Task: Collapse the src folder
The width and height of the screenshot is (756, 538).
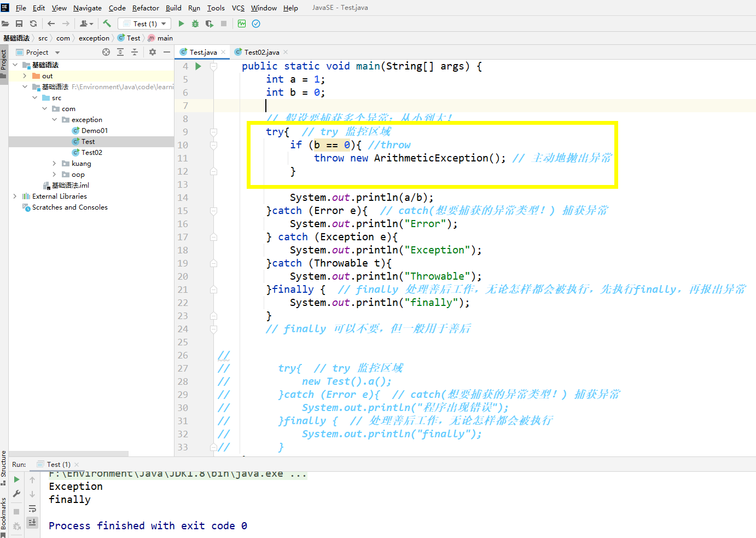Action: pos(35,98)
